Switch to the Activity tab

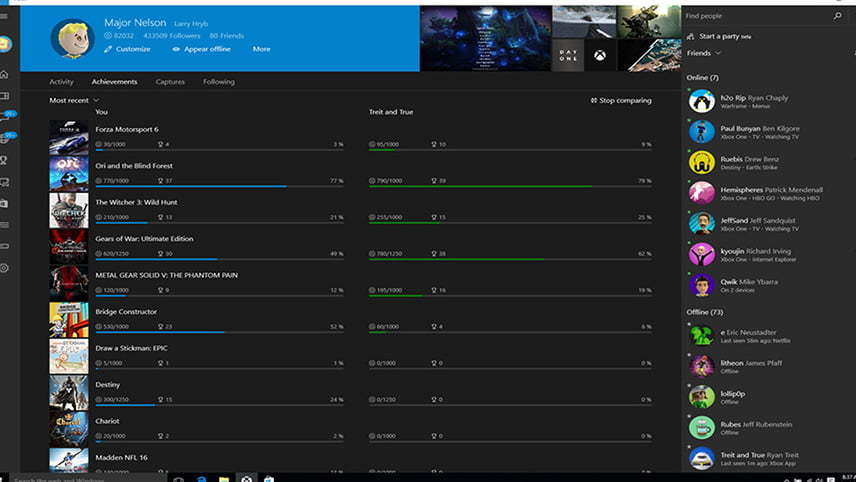tap(61, 82)
